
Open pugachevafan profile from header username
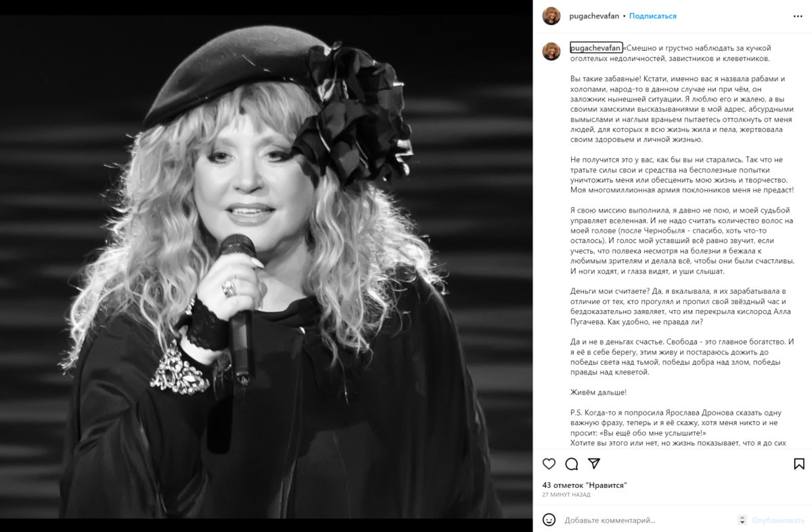(x=595, y=16)
